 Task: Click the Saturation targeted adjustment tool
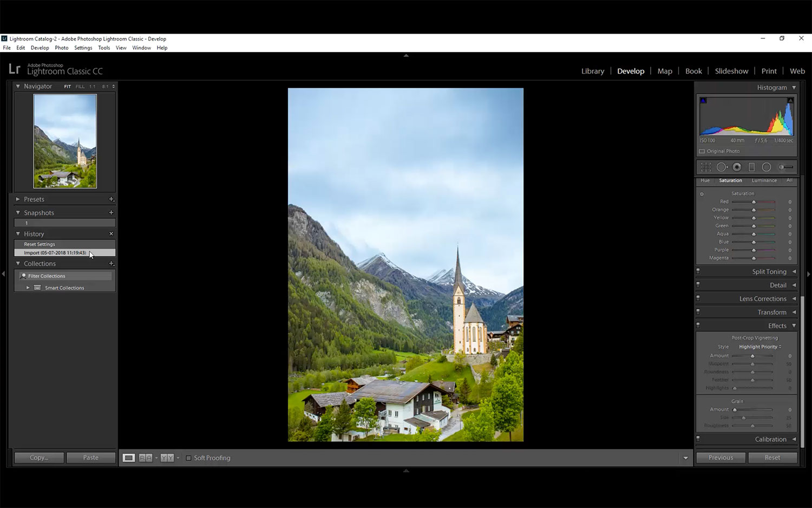tap(702, 194)
